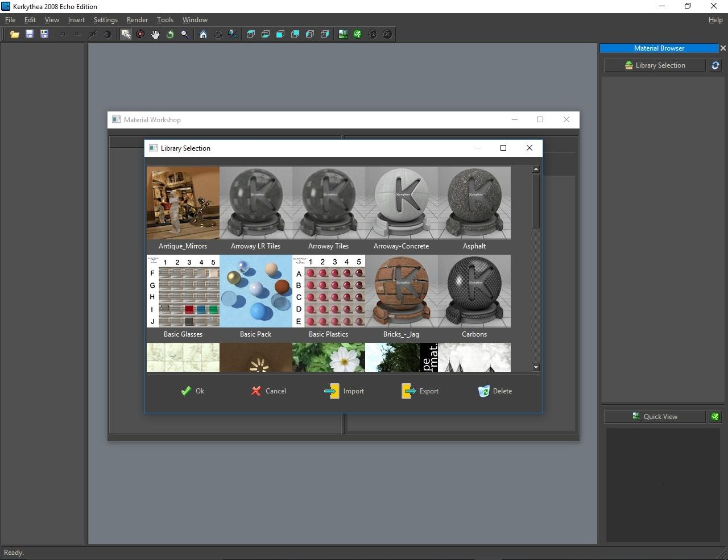Select the arrow Select tool
Image resolution: width=728 pixels, height=560 pixels.
pos(126,34)
